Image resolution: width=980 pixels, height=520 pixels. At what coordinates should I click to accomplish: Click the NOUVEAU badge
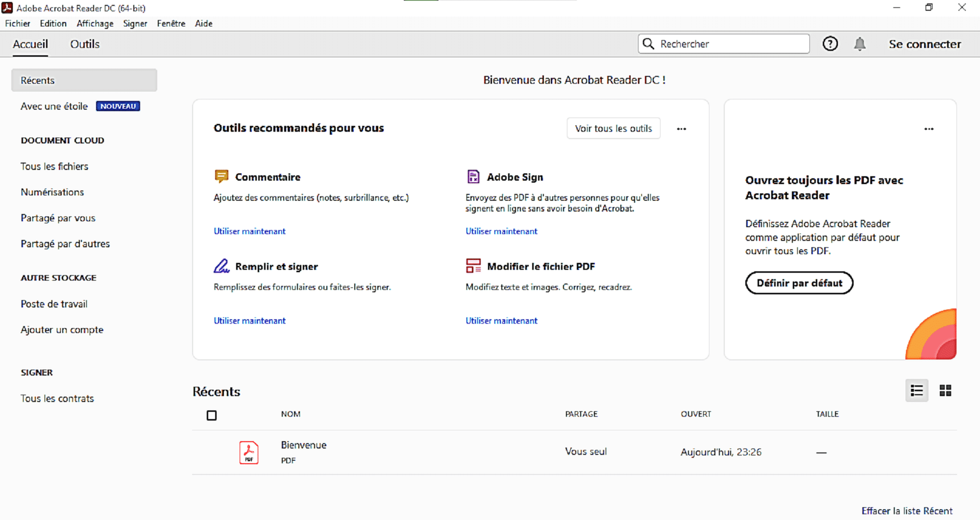(x=118, y=106)
